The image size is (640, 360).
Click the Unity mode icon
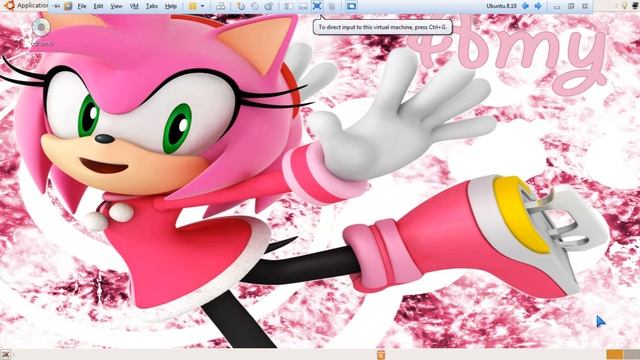pos(331,6)
